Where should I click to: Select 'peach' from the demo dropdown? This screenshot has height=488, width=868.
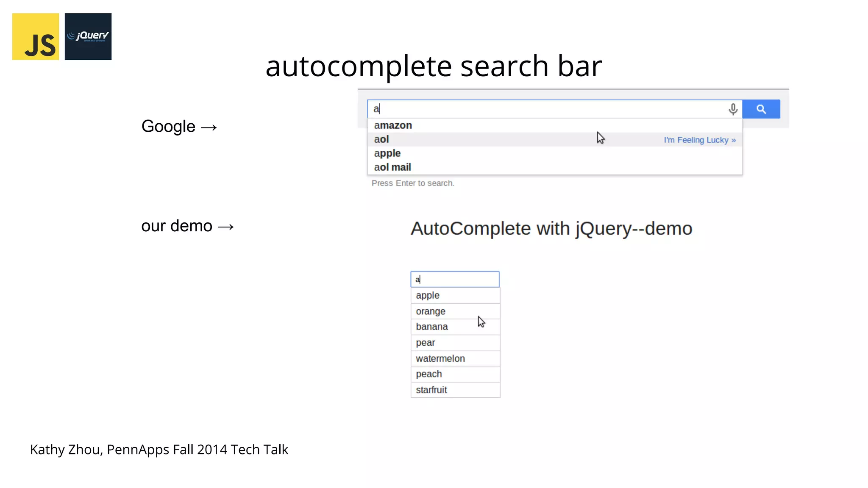(x=455, y=374)
